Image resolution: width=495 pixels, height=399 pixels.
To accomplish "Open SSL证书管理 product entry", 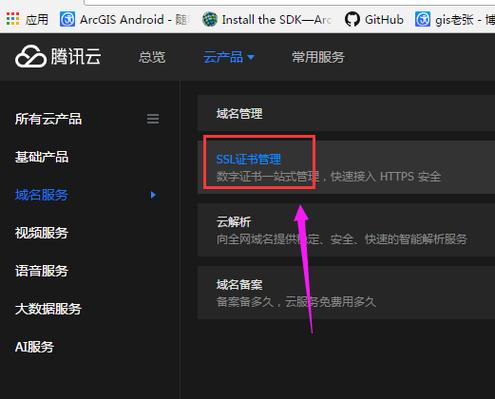I will point(346,167).
